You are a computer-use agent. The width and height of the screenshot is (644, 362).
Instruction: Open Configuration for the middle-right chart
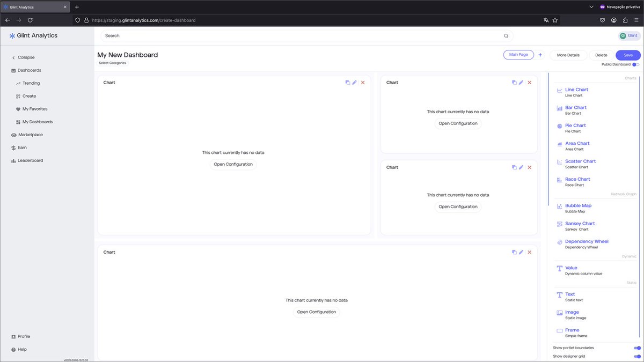[458, 207]
